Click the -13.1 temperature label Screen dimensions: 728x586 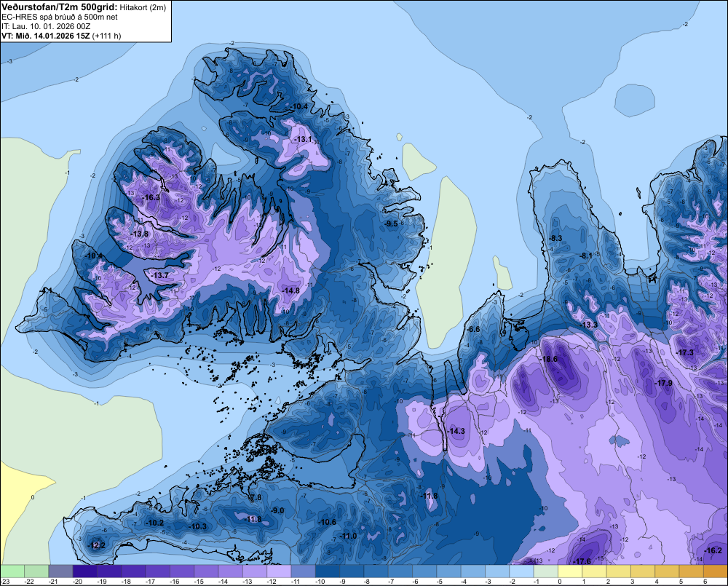pos(303,139)
